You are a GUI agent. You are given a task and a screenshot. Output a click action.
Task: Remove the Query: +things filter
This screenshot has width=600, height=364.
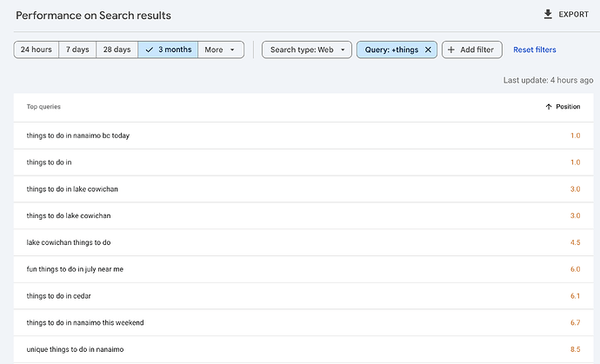[428, 50]
